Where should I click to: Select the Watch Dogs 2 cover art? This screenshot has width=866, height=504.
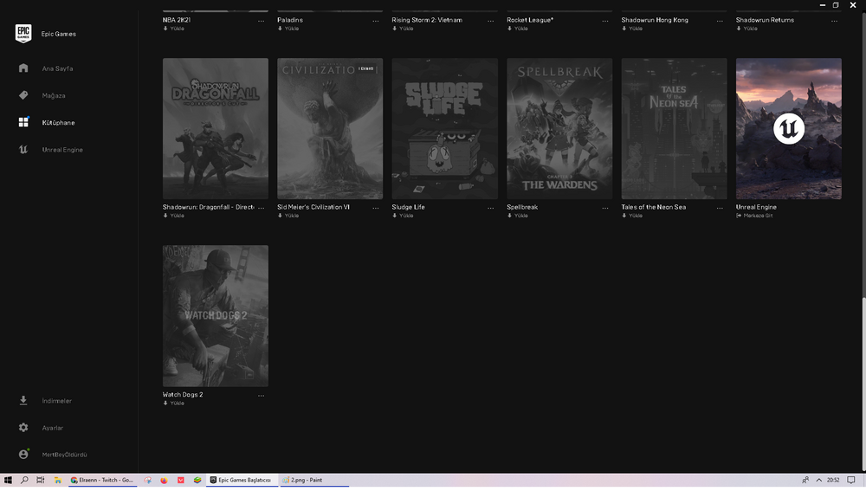216,316
